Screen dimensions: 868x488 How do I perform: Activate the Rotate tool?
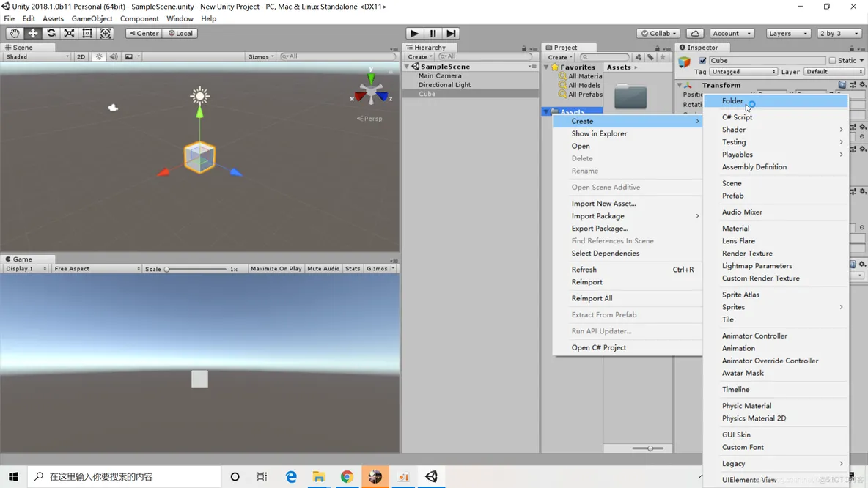(51, 33)
